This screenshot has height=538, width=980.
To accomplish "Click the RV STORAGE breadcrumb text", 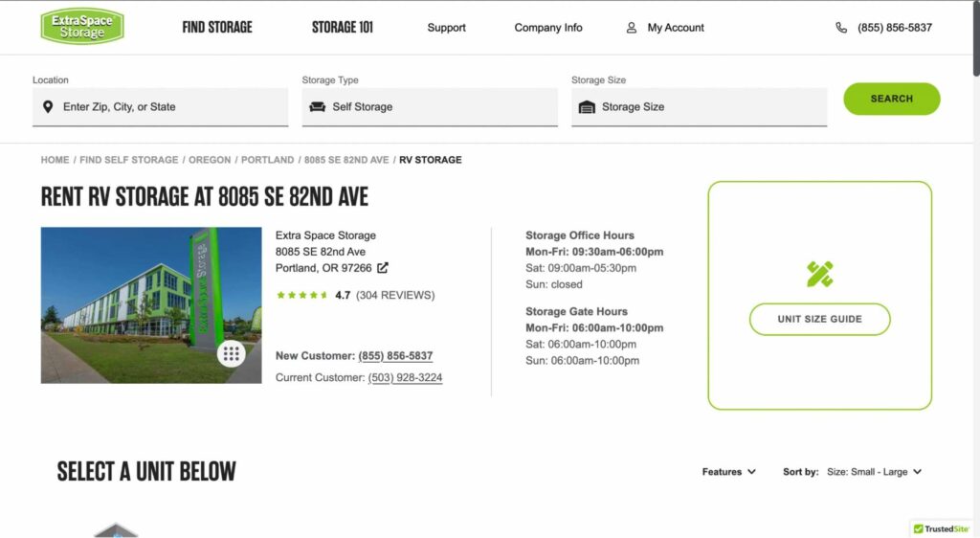I will 431,160.
